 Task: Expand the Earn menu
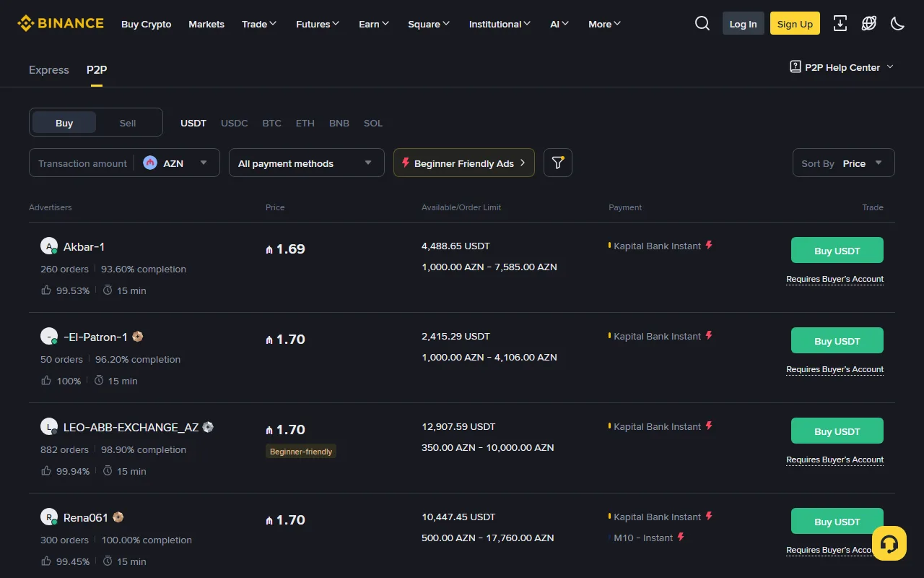tap(374, 24)
